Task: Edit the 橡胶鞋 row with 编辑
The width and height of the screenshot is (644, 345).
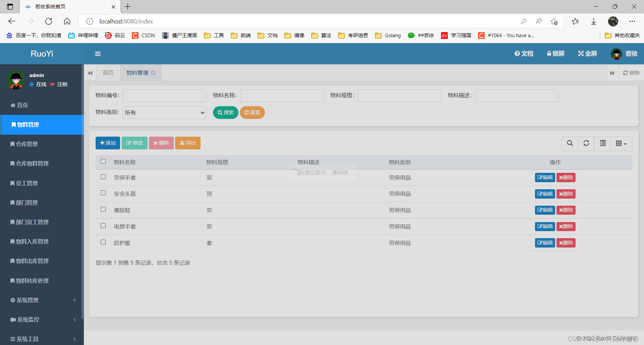Action: pos(545,210)
